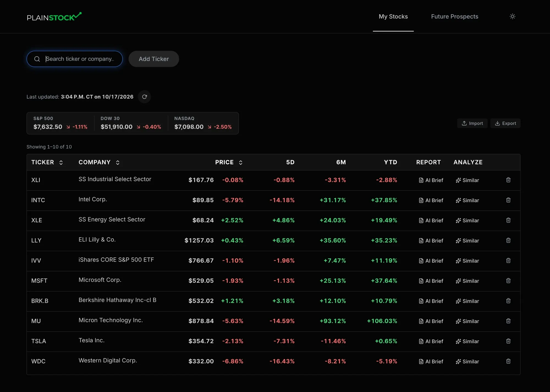Find Similar stocks for MU
This screenshot has width=550, height=392.
467,321
